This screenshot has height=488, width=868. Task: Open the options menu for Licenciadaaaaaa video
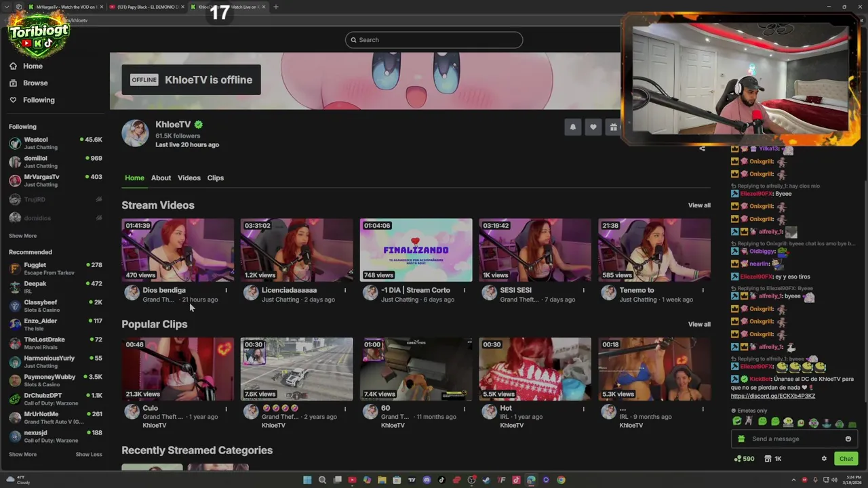pyautogui.click(x=345, y=290)
